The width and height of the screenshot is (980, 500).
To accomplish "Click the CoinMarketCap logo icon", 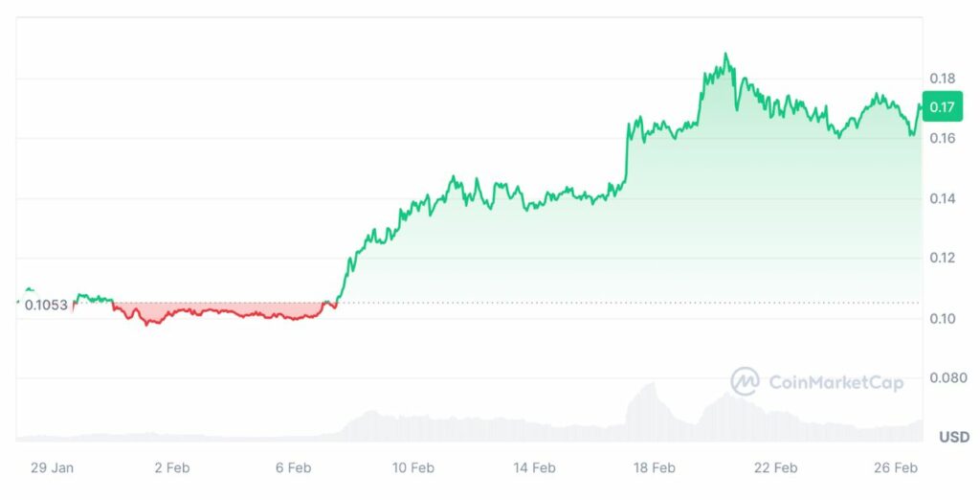I will point(746,381).
